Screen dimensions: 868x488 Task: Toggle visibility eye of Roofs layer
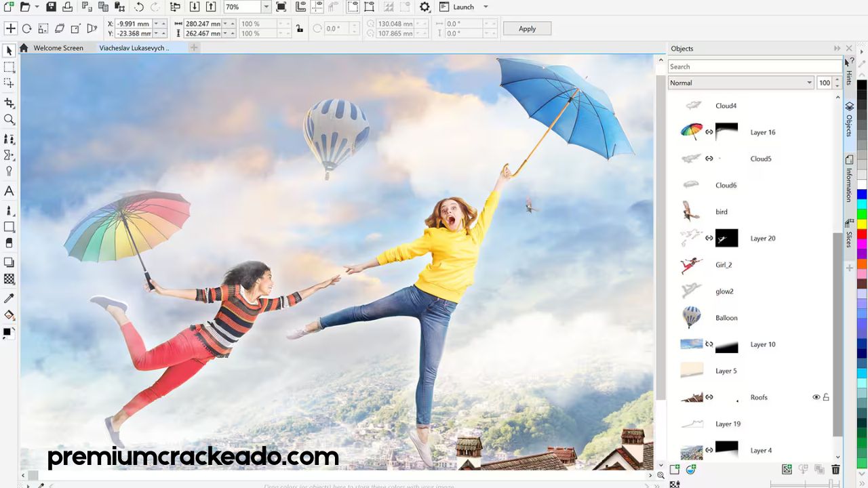point(816,397)
